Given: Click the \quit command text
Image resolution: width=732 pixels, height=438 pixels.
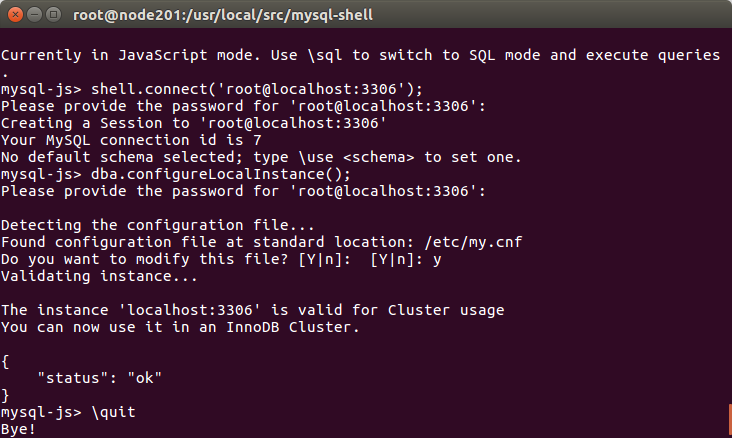Looking at the screenshot, I should click(113, 412).
